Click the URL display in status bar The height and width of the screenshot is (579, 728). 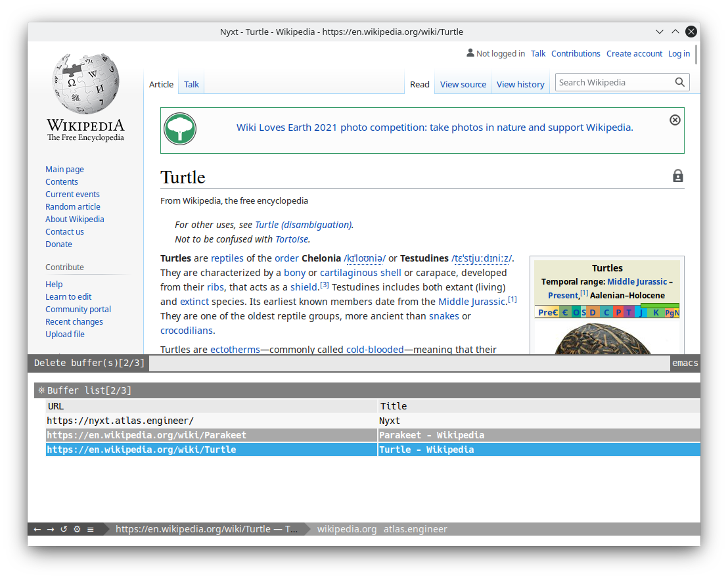pyautogui.click(x=206, y=529)
